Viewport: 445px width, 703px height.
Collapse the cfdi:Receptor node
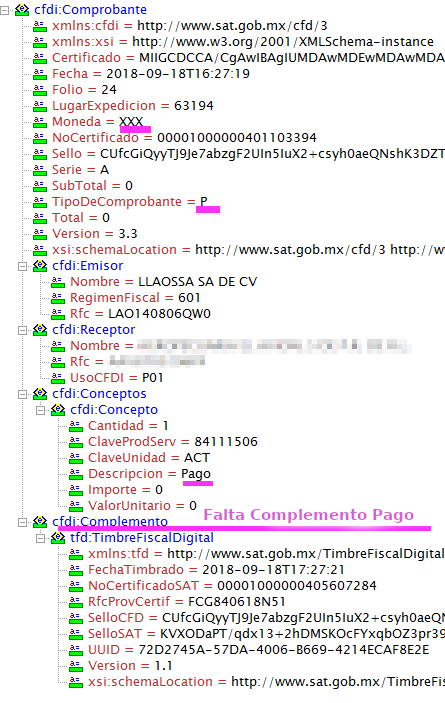(22, 330)
